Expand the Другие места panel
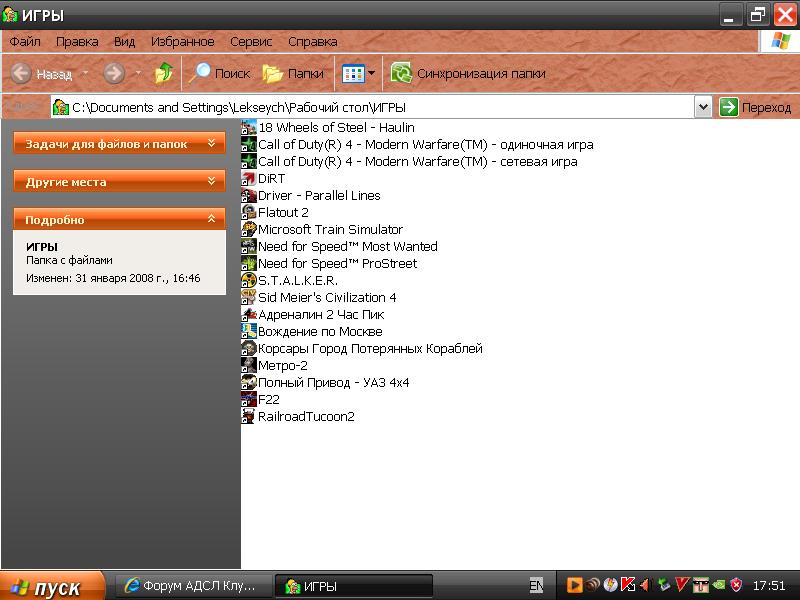Image resolution: width=800 pixels, height=600 pixels. click(x=119, y=181)
